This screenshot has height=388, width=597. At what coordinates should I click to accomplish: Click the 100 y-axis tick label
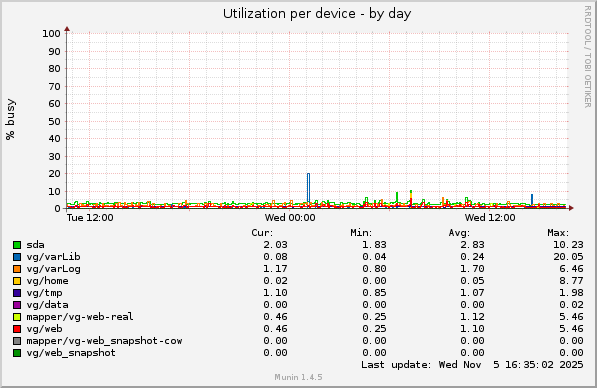point(51,34)
